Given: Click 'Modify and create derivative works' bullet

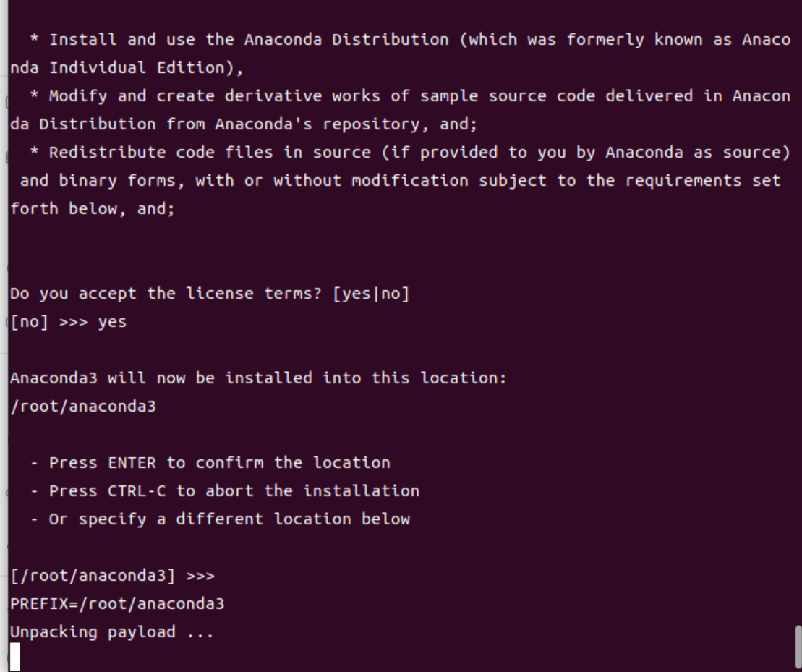Looking at the screenshot, I should [410, 96].
